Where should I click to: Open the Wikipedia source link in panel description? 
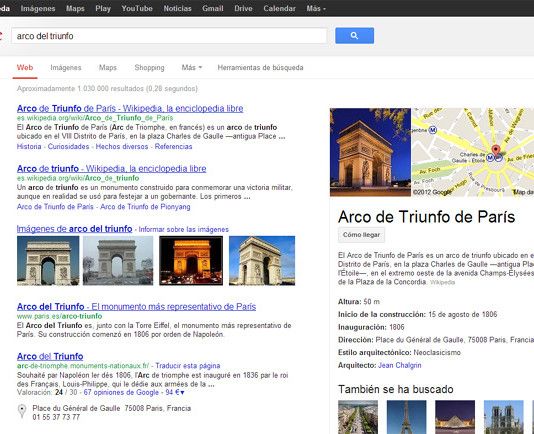click(442, 282)
